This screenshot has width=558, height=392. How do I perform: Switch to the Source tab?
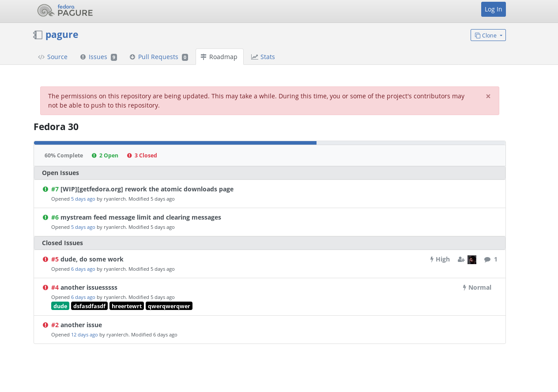pos(53,57)
